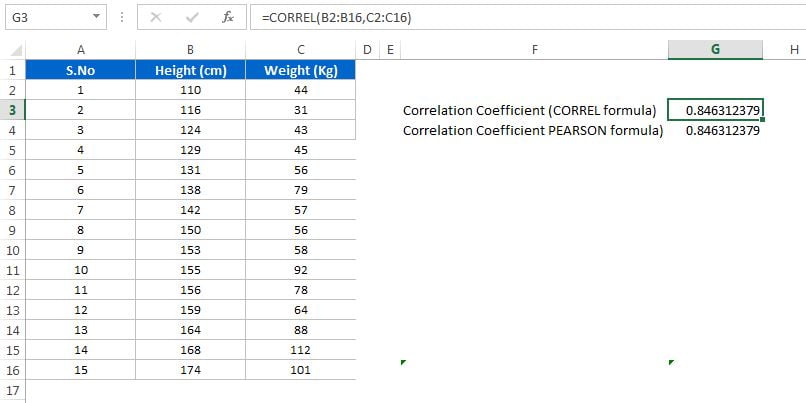This screenshot has width=806, height=403.
Task: Select height cell with value 153
Action: click(x=191, y=250)
